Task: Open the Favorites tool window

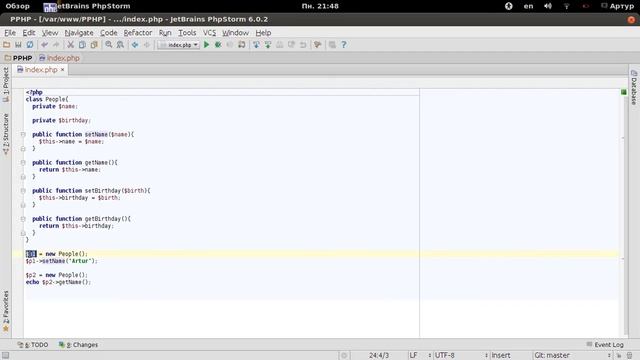Action: click(x=6, y=311)
